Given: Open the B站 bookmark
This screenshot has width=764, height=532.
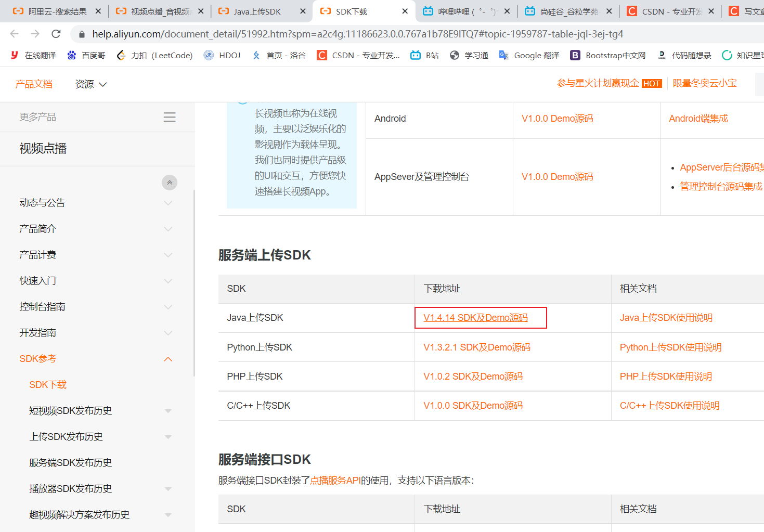Looking at the screenshot, I should 424,55.
